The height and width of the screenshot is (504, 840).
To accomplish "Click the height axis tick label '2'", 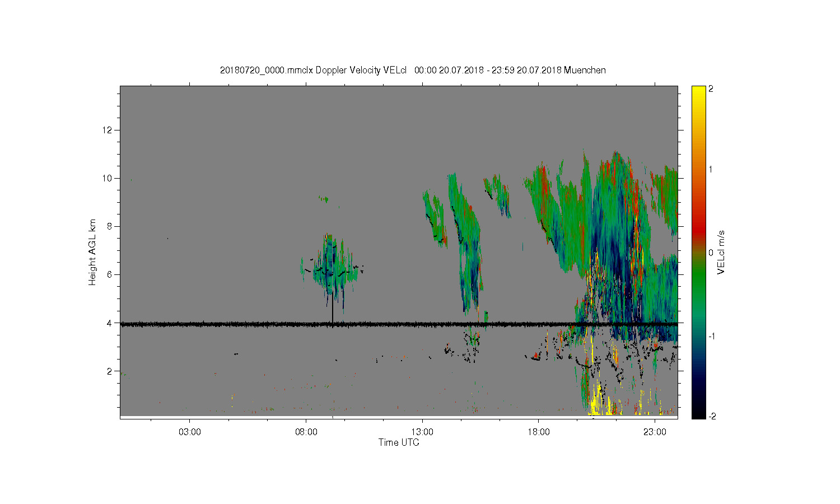I will [x=110, y=371].
